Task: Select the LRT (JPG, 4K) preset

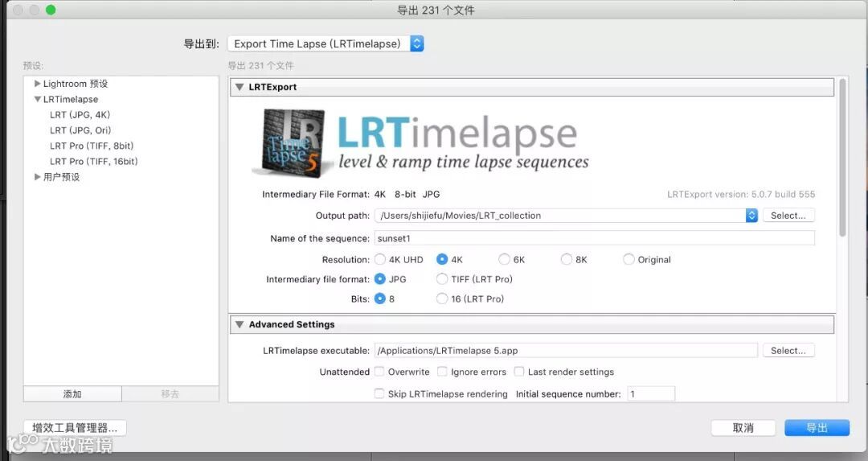Action: click(80, 115)
